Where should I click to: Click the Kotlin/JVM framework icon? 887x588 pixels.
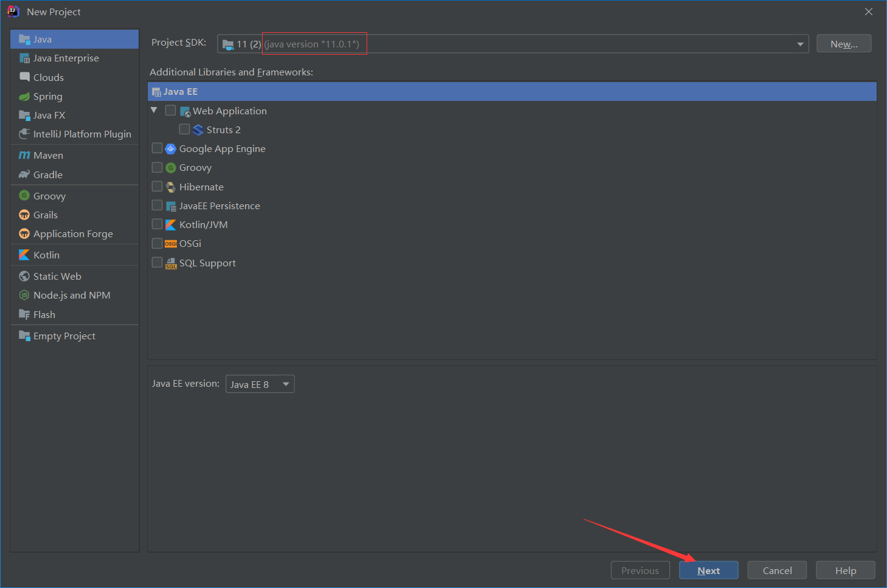171,225
